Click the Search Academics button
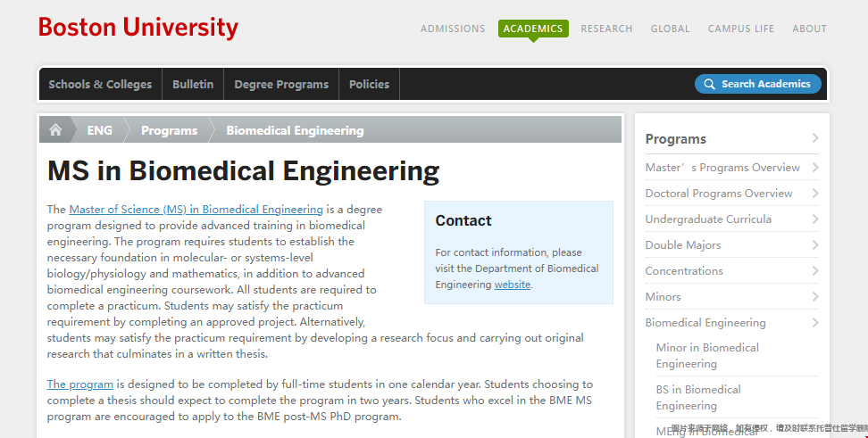Image resolution: width=868 pixels, height=438 pixels. tap(758, 84)
